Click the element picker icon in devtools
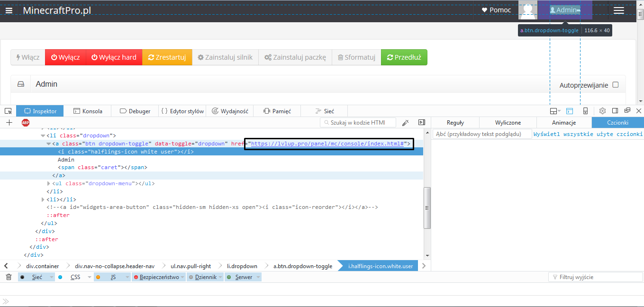 pos(8,111)
